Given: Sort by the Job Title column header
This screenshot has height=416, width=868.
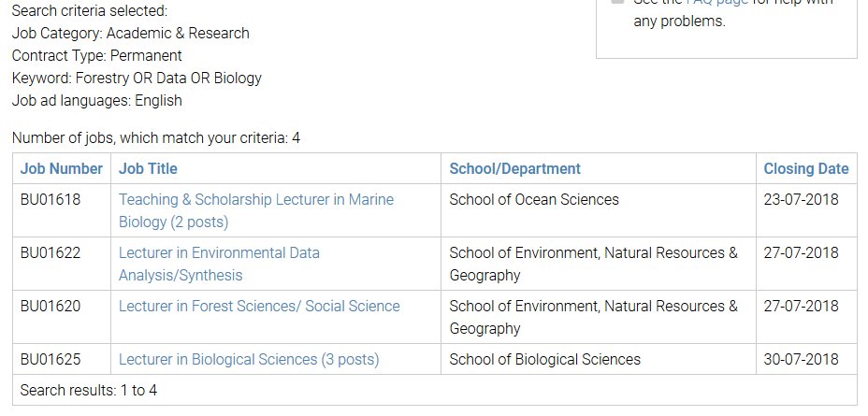Looking at the screenshot, I should coord(148,169).
